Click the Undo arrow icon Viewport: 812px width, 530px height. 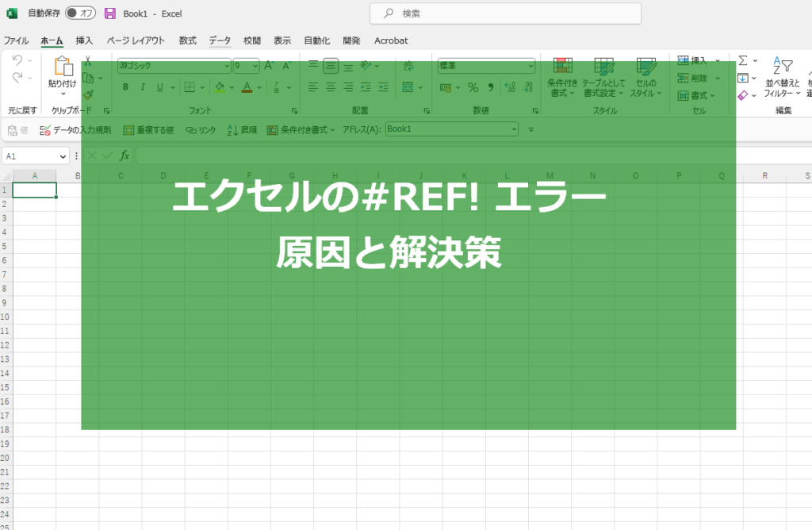pos(17,60)
